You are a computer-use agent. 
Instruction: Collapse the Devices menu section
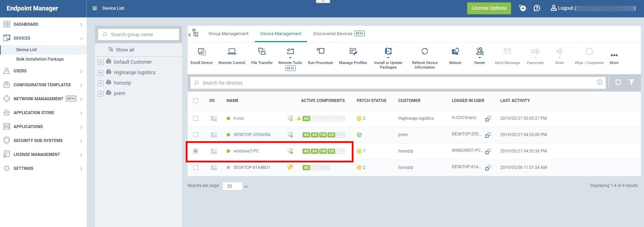pos(81,38)
